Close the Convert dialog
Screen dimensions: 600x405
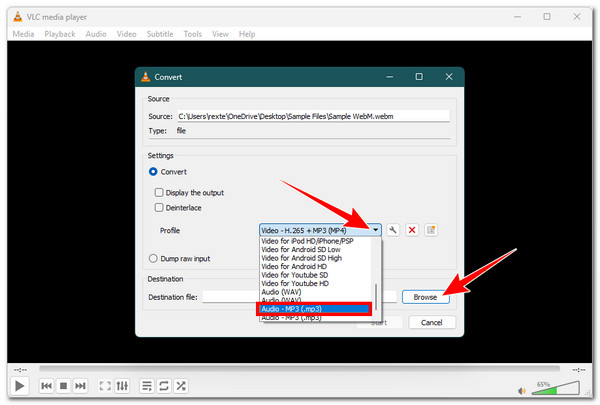point(449,77)
